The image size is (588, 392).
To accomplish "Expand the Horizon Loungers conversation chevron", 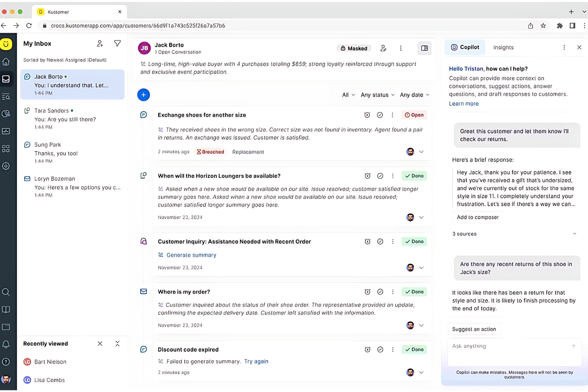I will pyautogui.click(x=422, y=217).
